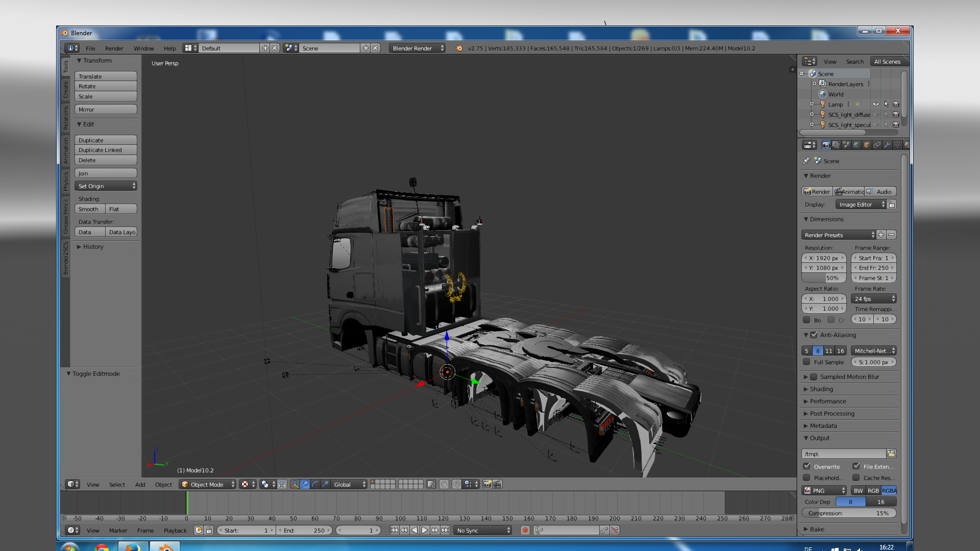
Task: Open the Modifiers wrench properties tab
Action: [x=887, y=145]
